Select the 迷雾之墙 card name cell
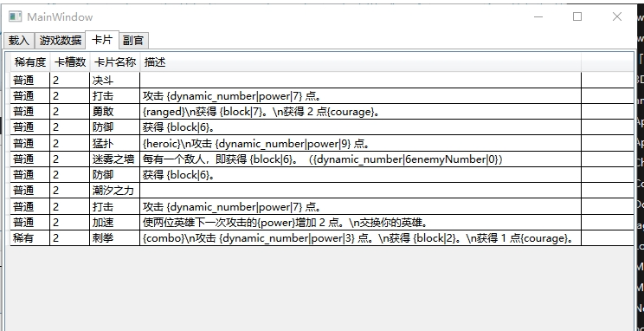Screen dimensions: 644x331 [x=114, y=159]
